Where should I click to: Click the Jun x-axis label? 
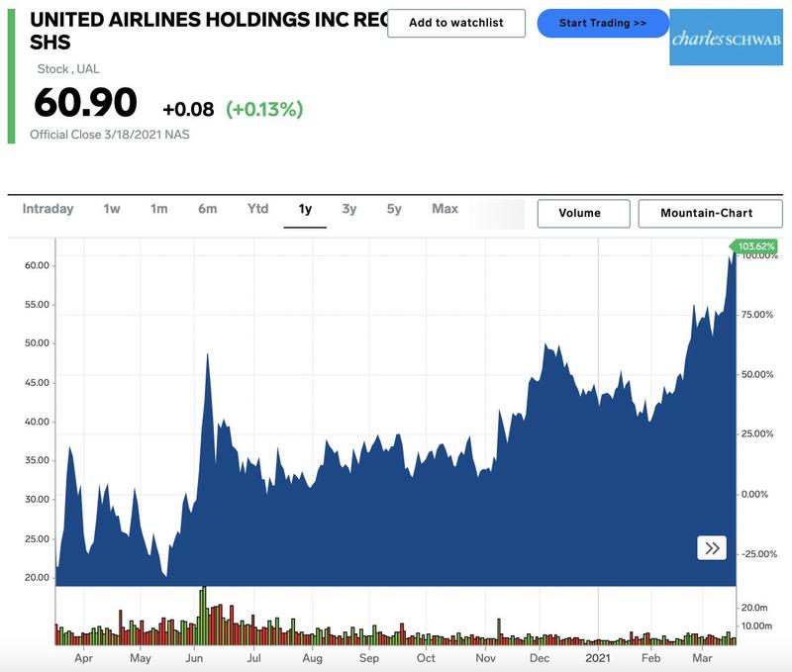(x=194, y=658)
